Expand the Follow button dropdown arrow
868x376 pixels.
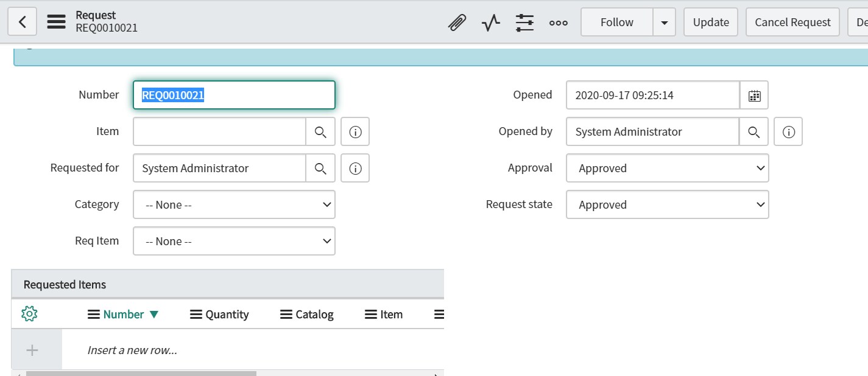[x=664, y=23]
